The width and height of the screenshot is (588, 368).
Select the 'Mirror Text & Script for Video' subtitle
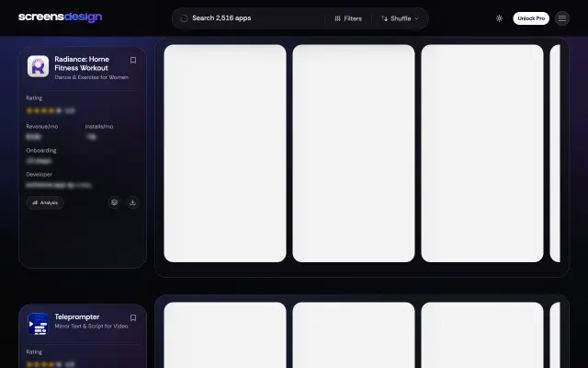click(92, 327)
